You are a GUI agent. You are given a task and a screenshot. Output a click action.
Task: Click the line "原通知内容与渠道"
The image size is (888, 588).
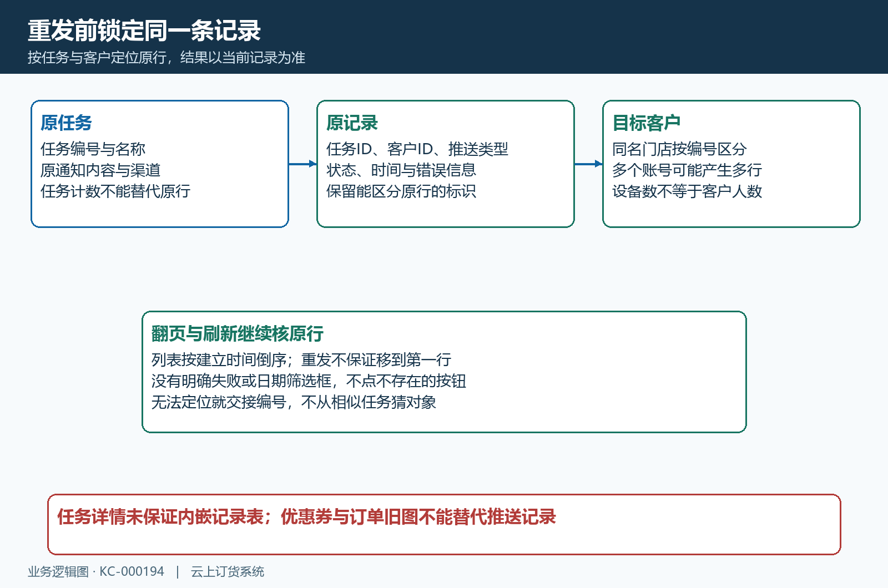(100, 170)
